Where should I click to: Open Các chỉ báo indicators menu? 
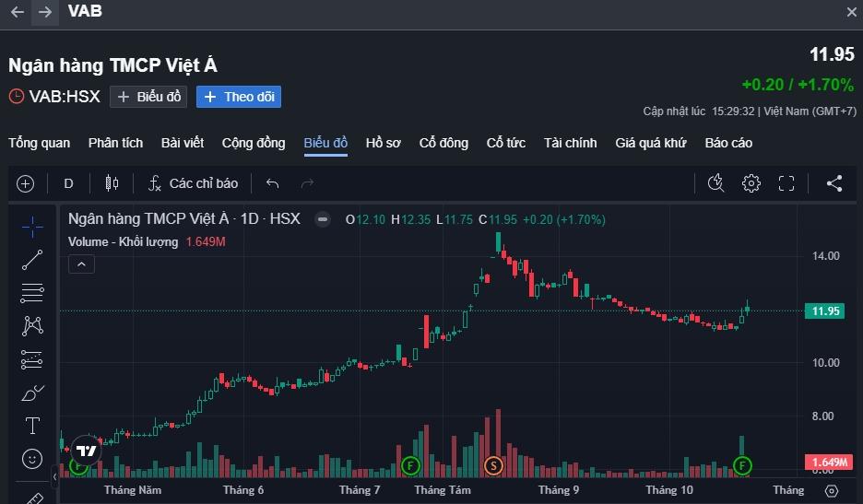193,183
